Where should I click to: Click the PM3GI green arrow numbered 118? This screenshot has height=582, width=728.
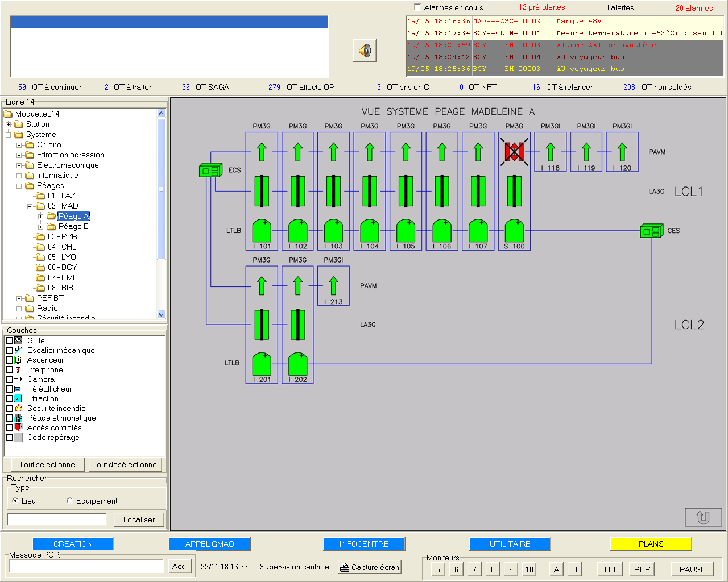(550, 152)
